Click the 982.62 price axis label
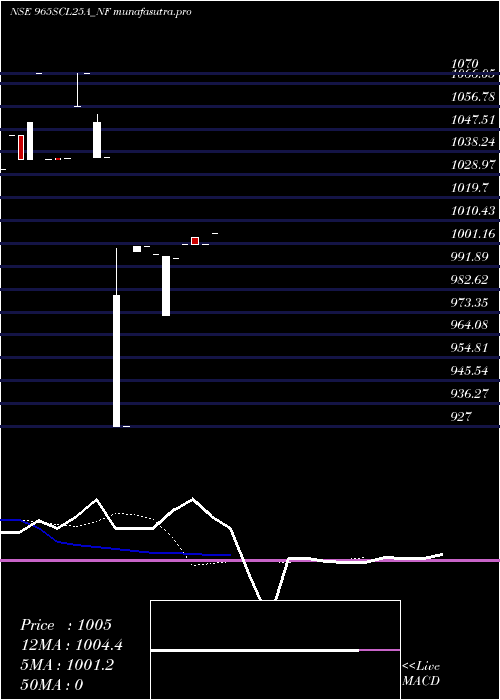Screen dimensions: 500x700 click(x=469, y=279)
